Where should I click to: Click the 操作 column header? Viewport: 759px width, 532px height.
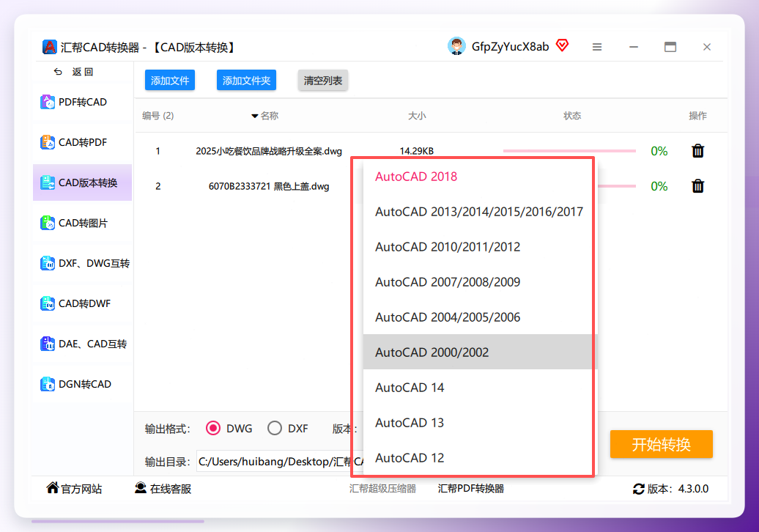[697, 116]
